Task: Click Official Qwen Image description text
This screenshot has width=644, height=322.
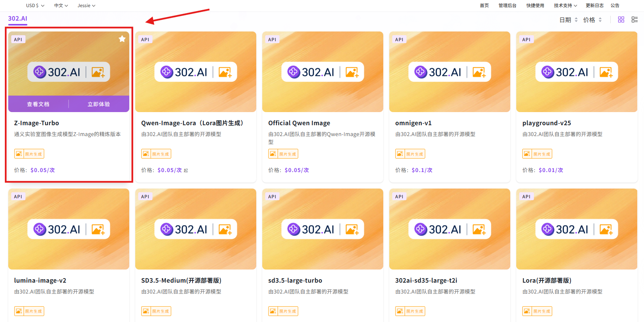Action: tap(322, 138)
